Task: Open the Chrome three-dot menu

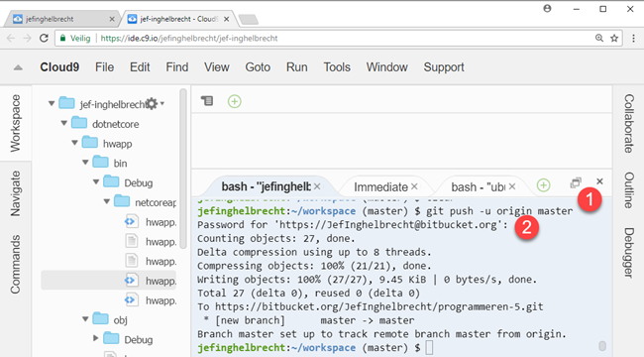Action: click(633, 39)
